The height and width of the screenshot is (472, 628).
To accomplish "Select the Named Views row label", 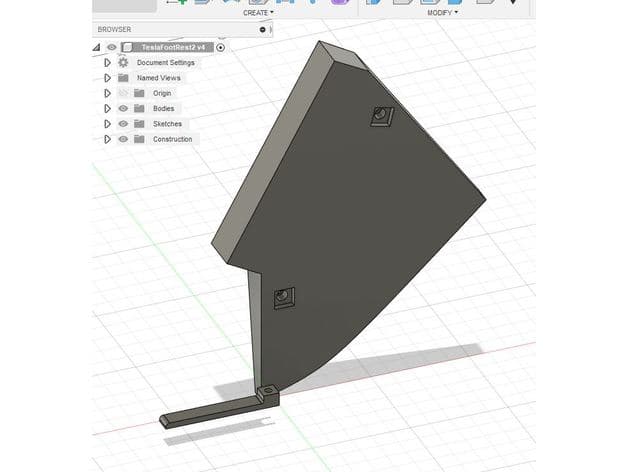I will [x=159, y=78].
